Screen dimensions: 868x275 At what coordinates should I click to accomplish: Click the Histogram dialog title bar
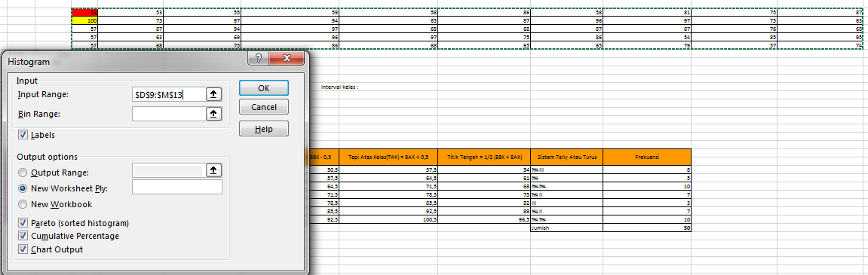[124, 62]
